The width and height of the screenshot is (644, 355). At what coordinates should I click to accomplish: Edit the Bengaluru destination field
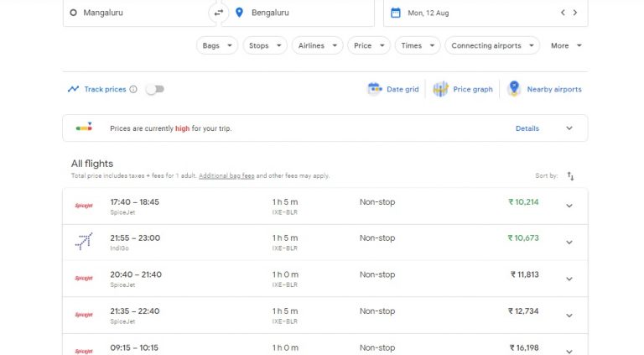pos(298,13)
